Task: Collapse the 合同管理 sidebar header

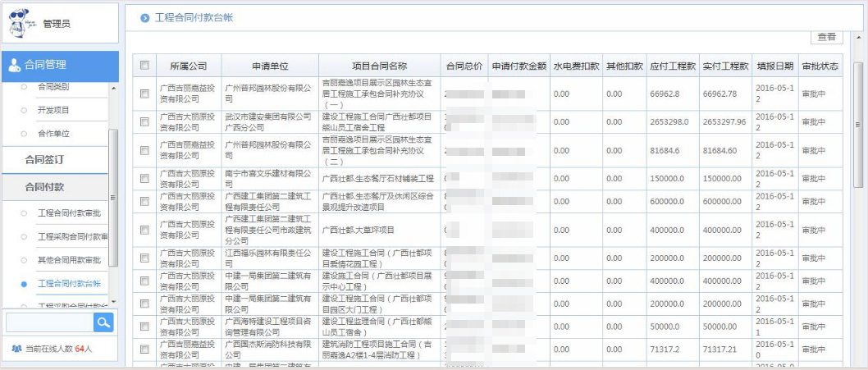Action: (x=59, y=66)
